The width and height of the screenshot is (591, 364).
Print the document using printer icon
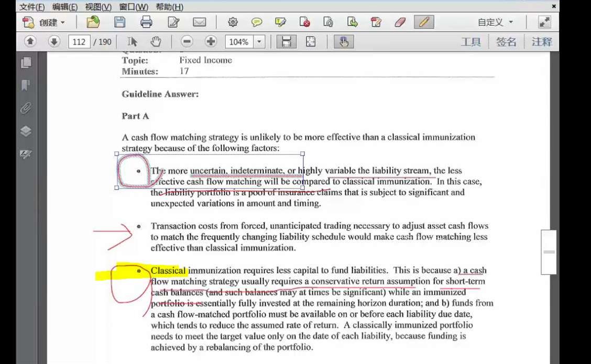(x=146, y=22)
